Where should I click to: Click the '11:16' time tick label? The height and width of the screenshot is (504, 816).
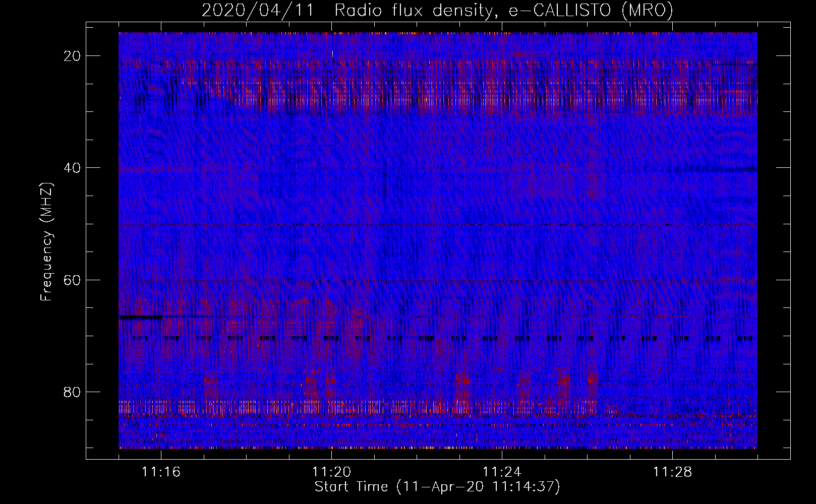click(161, 472)
